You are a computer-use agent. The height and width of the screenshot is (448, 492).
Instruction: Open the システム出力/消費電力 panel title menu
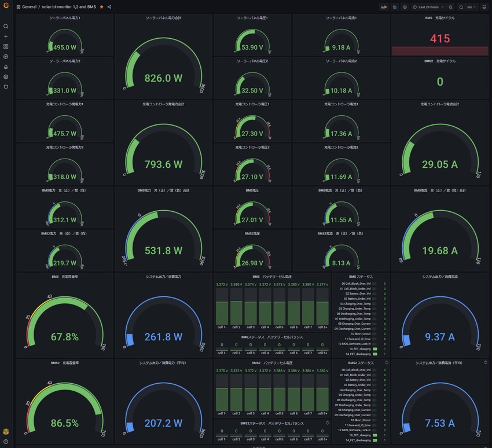pyautogui.click(x=163, y=277)
